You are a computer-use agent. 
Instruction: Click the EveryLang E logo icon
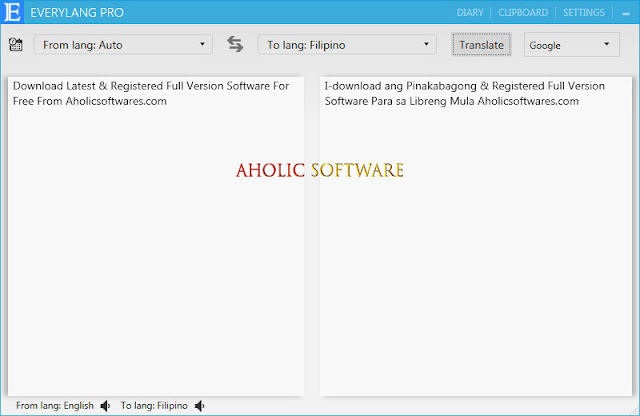(x=12, y=12)
